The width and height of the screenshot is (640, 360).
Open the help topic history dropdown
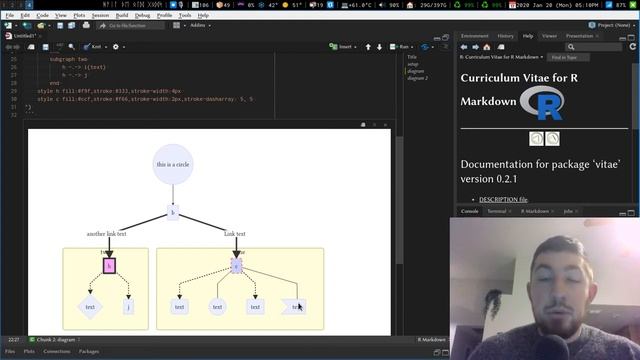pos(502,57)
